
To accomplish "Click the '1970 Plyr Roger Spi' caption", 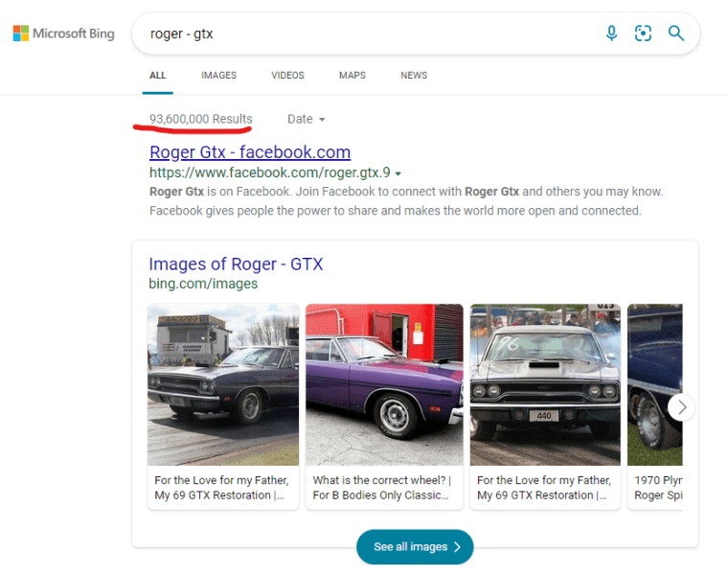I will pos(658,488).
